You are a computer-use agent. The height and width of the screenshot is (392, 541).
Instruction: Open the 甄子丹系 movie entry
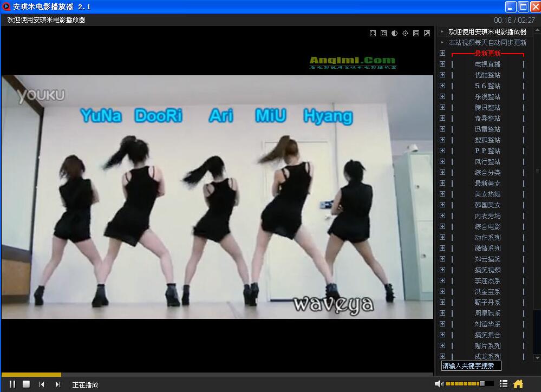point(487,302)
